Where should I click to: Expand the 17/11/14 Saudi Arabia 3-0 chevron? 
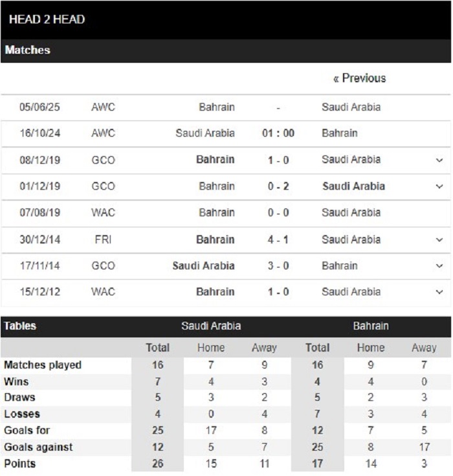click(439, 266)
